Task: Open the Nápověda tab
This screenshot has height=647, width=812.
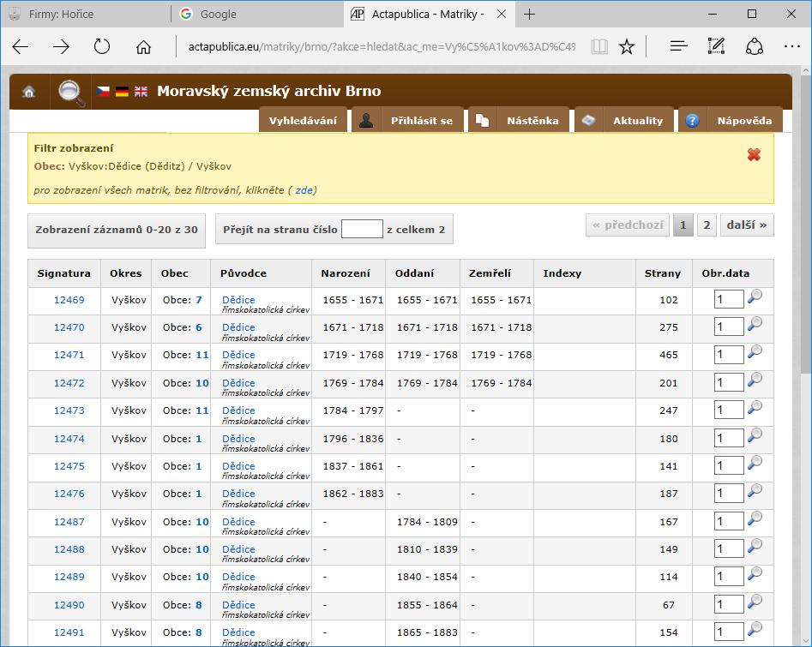Action: [744, 121]
